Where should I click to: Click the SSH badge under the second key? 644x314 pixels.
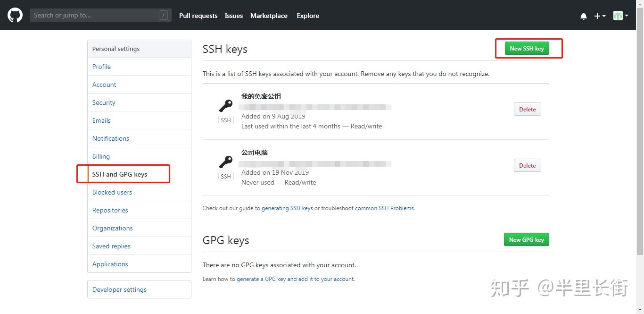tap(225, 176)
